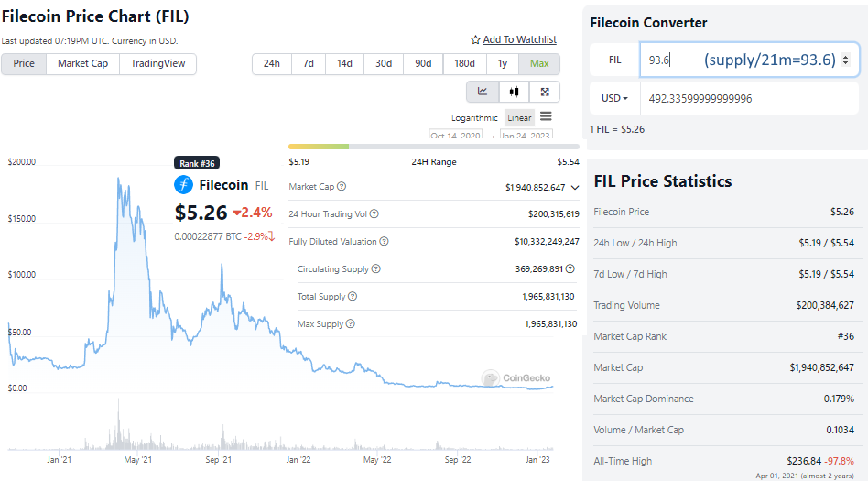This screenshot has width=868, height=481.
Task: Click the star icon beside Add To Watchlist
Action: point(475,40)
